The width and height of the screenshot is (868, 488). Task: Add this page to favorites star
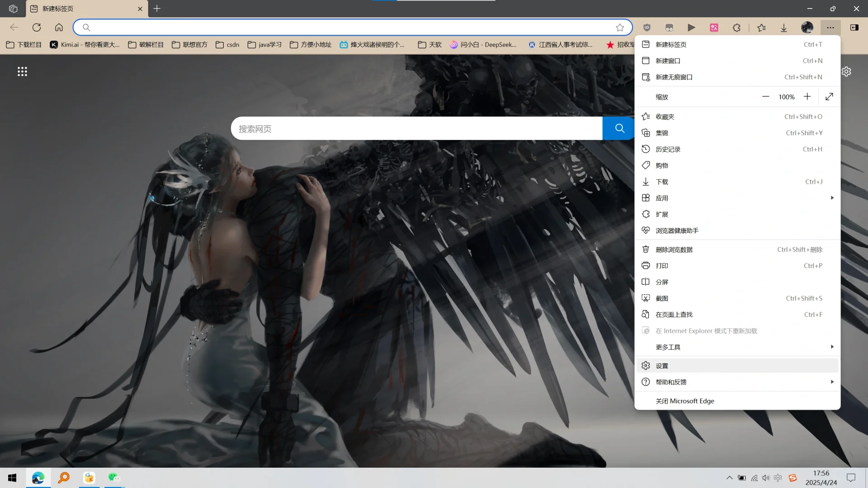[620, 28]
